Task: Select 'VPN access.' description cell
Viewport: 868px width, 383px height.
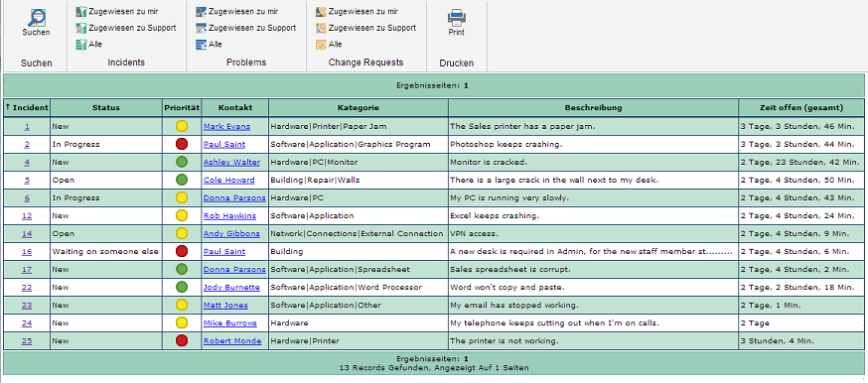Action: [x=594, y=234]
